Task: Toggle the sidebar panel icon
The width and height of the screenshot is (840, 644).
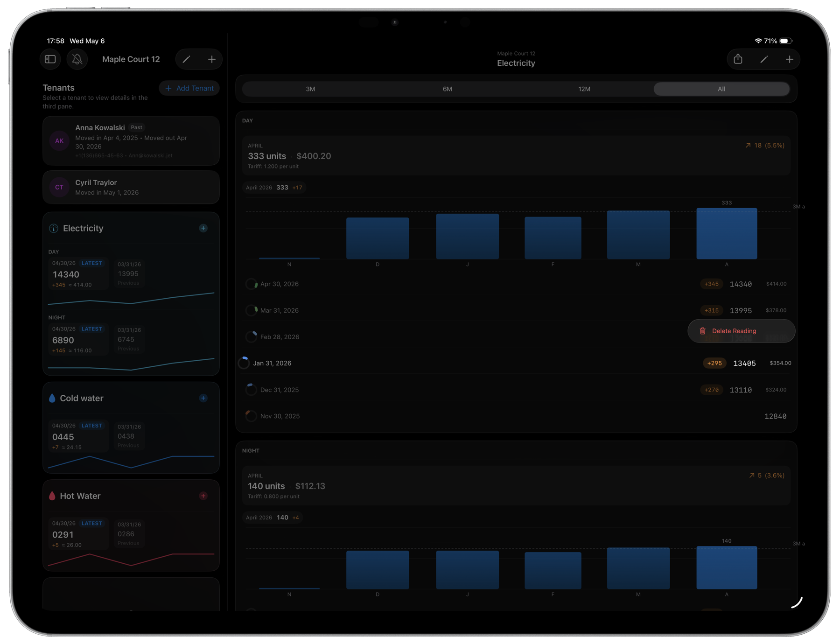Action: [50, 59]
